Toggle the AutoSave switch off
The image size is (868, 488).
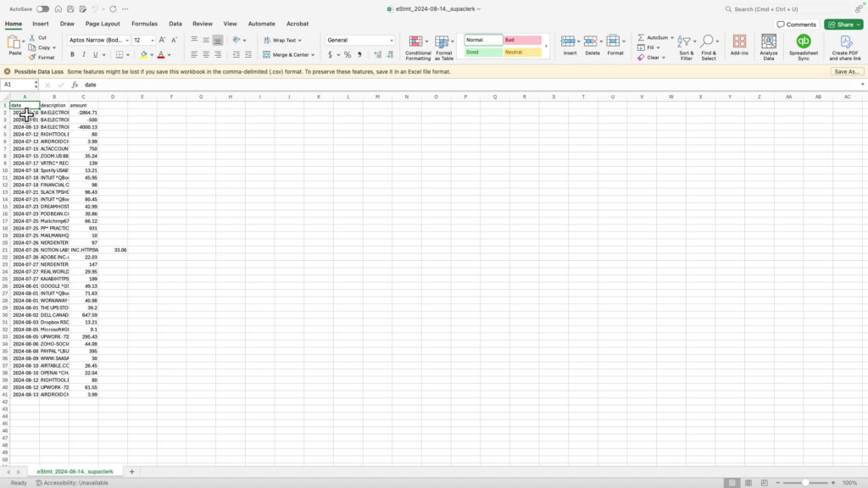tap(45, 7)
